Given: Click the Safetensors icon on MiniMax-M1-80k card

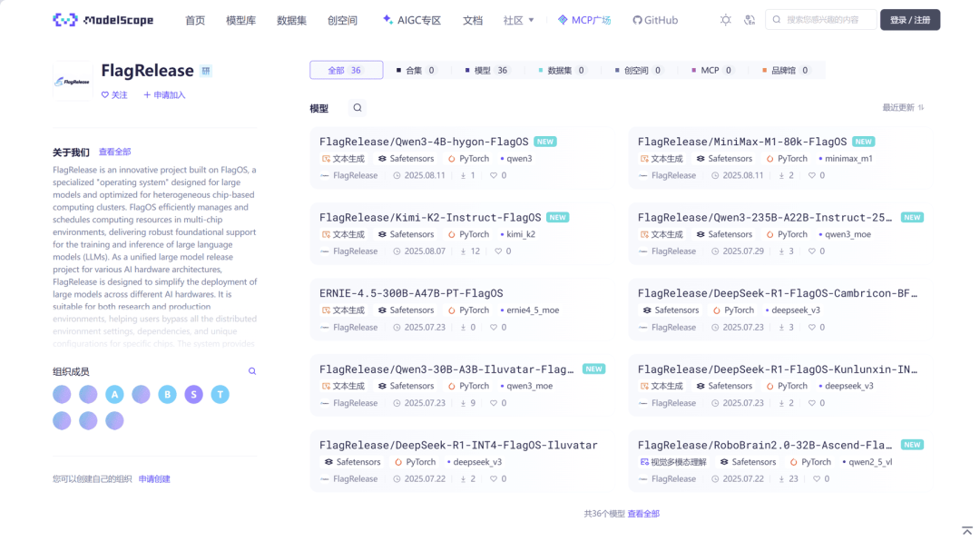Looking at the screenshot, I should (701, 159).
